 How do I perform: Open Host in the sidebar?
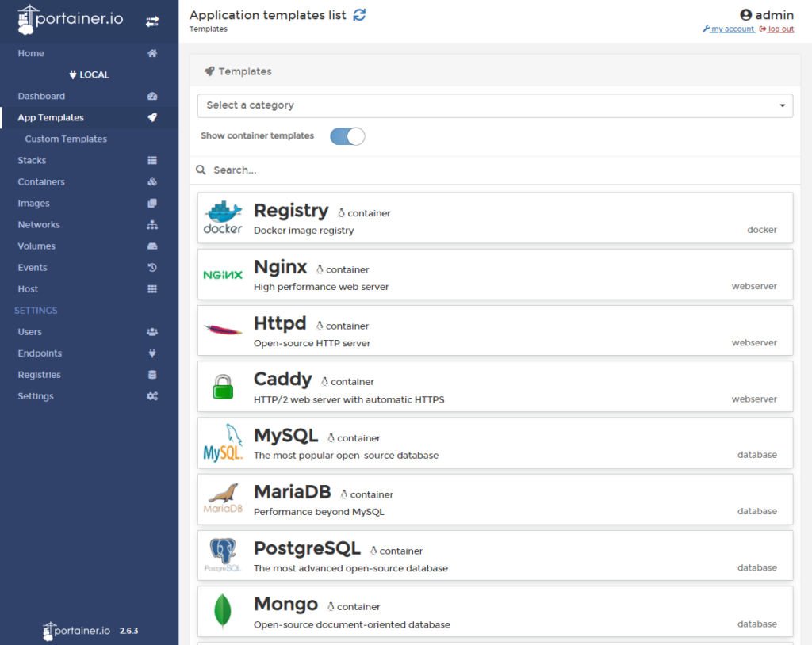click(x=28, y=289)
